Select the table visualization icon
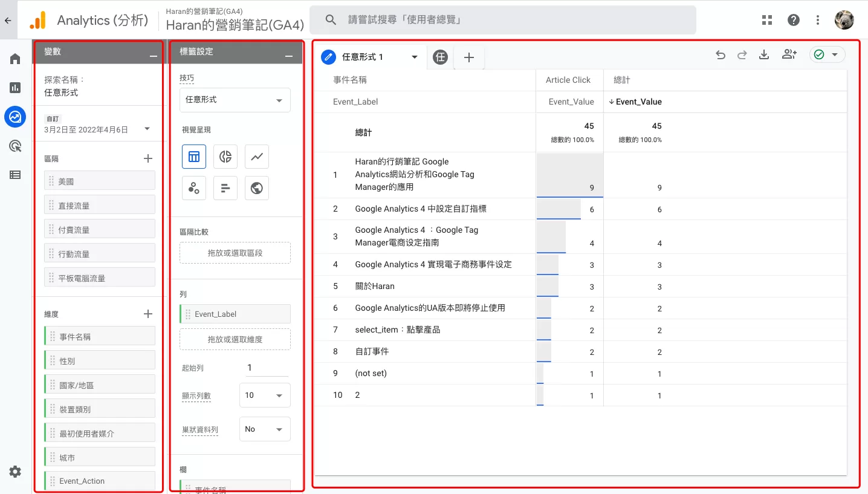 click(x=194, y=157)
